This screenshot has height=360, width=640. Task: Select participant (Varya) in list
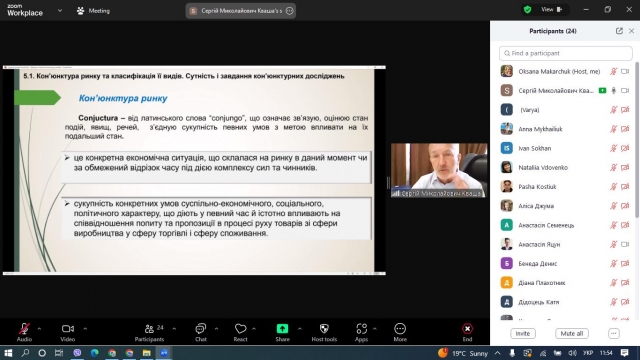[565, 110]
